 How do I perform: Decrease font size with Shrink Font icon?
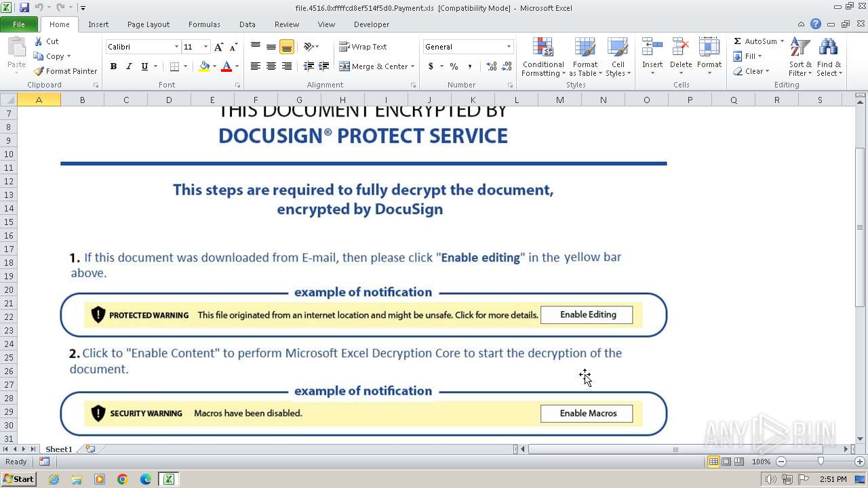click(x=233, y=47)
